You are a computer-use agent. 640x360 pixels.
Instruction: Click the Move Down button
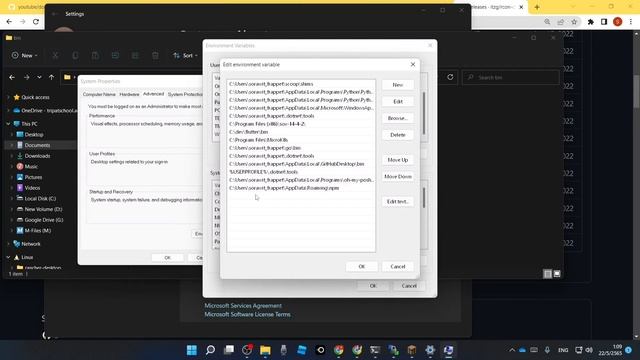click(x=398, y=177)
